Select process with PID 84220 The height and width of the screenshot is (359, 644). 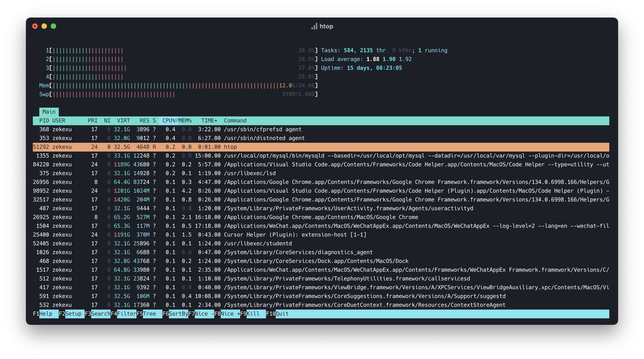321,164
